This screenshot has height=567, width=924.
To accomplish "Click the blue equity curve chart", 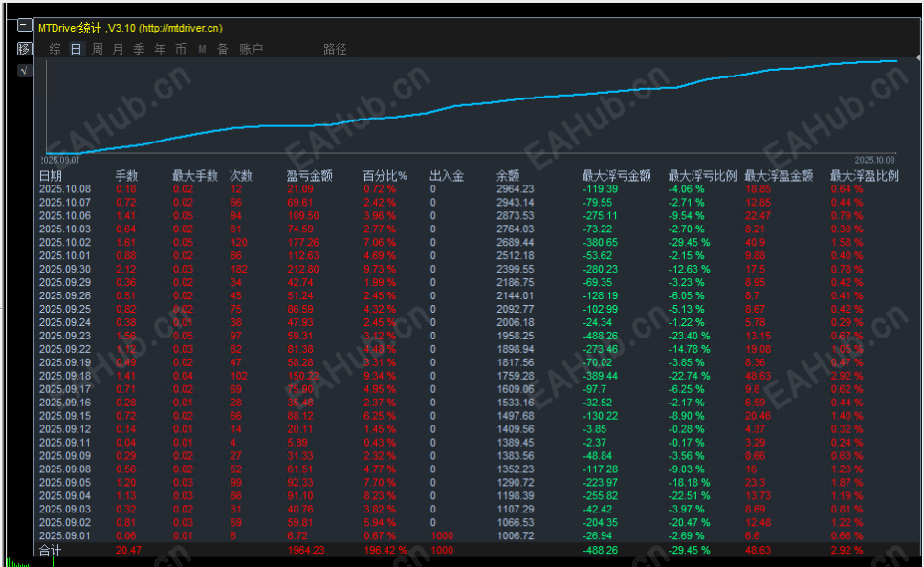I will tap(472, 106).
